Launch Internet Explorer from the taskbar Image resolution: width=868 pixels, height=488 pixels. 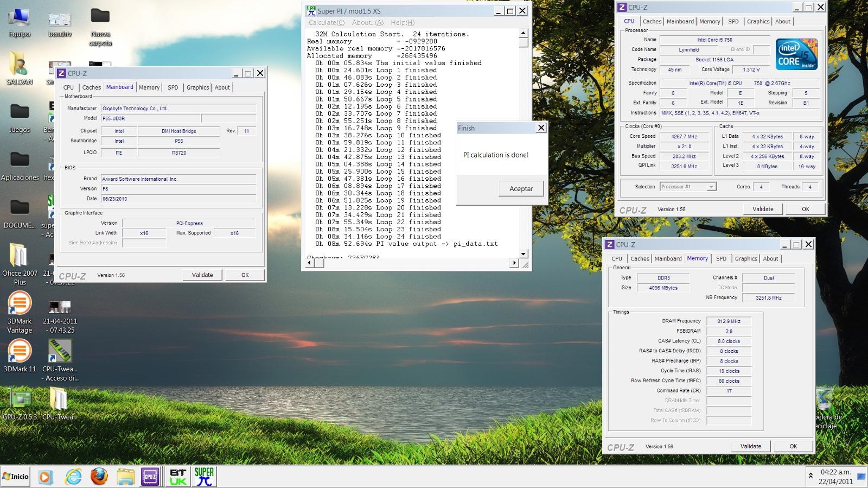(73, 477)
